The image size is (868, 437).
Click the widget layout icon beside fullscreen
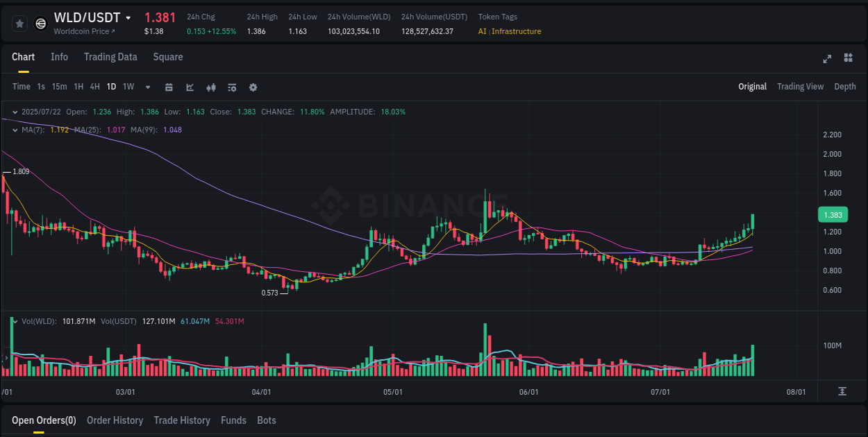(x=847, y=59)
